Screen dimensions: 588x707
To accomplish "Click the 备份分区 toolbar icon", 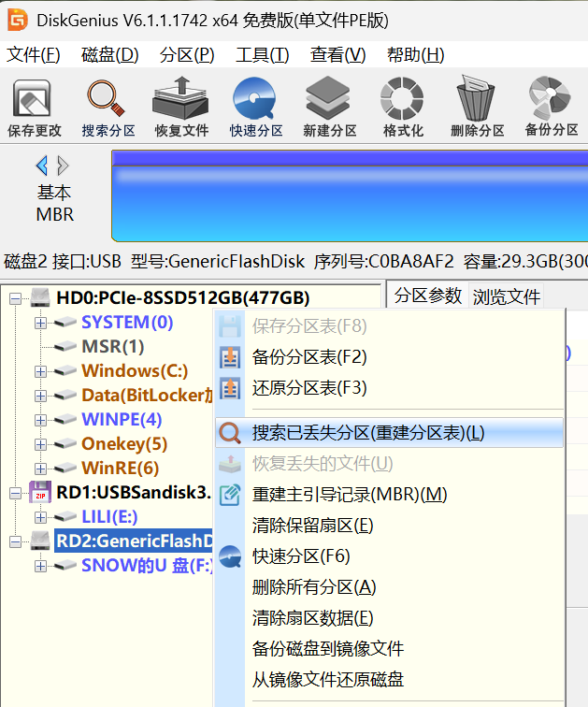I will pos(550,98).
